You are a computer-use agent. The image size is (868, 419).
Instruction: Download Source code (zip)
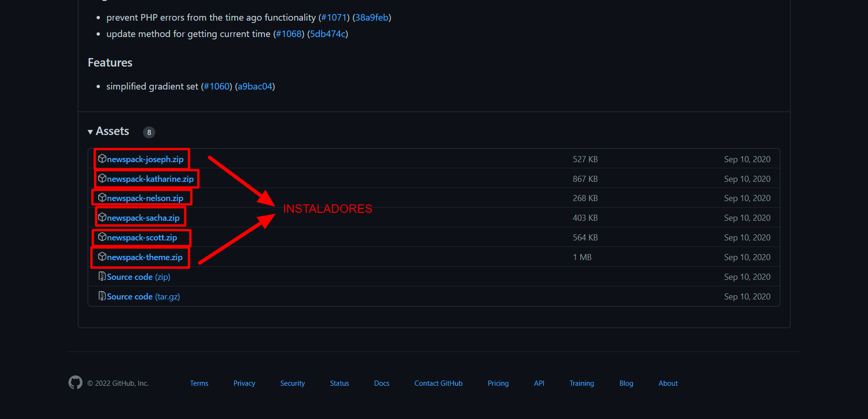(x=138, y=277)
